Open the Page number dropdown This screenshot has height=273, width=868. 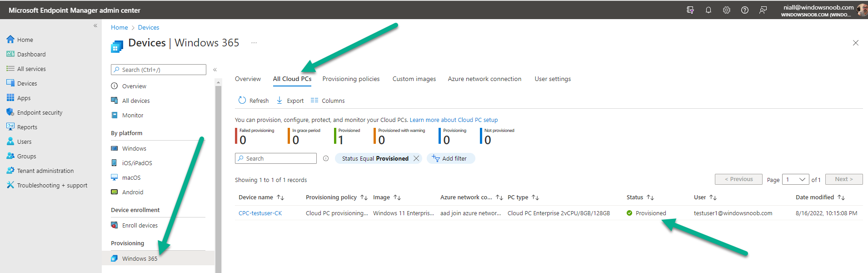tap(795, 179)
